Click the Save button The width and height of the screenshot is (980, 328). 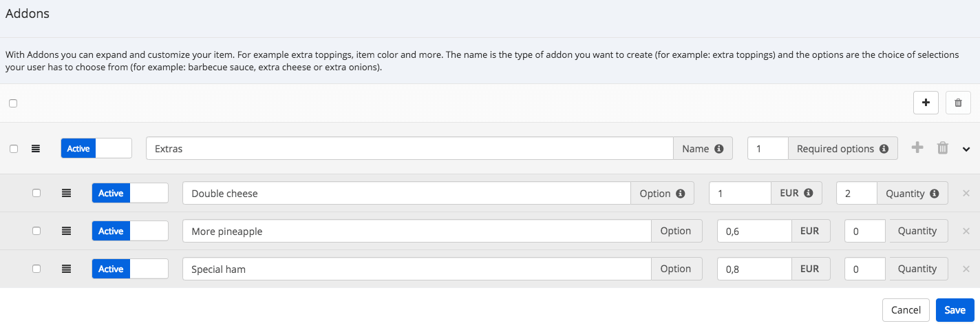pos(955,310)
